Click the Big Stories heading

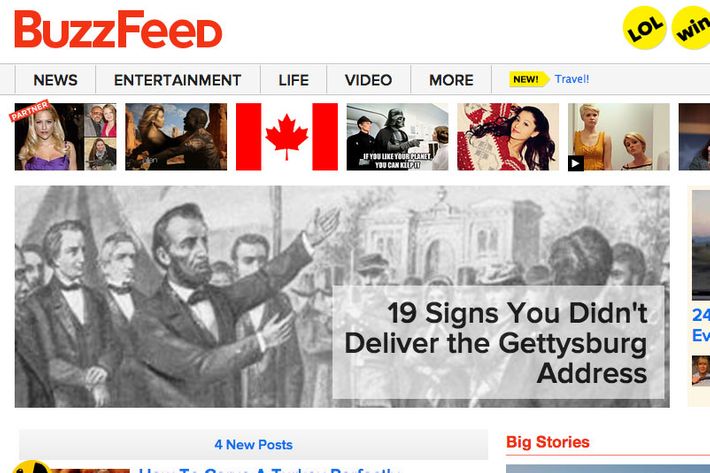(x=548, y=442)
